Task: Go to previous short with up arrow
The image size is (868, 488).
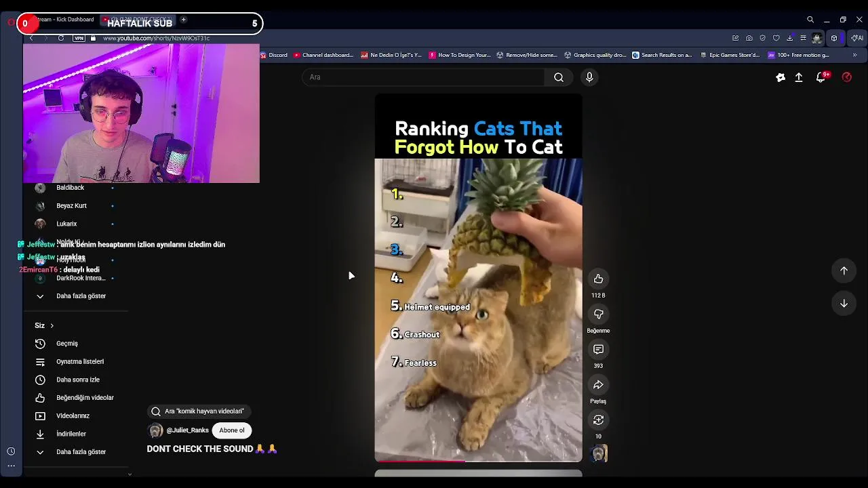Action: pyautogui.click(x=844, y=270)
